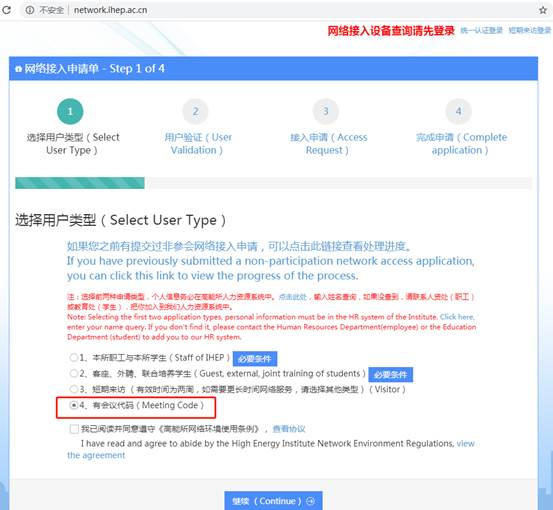Select step 3 circle Access Request
Image resolution: width=553 pixels, height=510 pixels.
click(326, 111)
